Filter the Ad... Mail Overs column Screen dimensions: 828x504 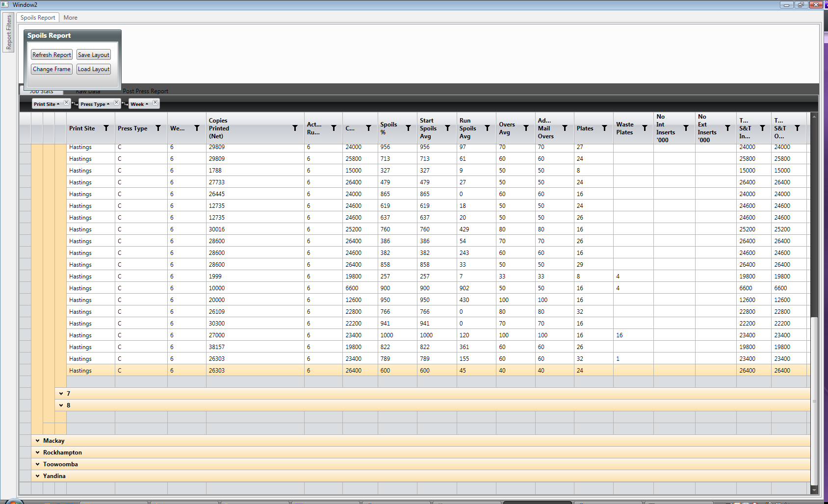pyautogui.click(x=565, y=128)
